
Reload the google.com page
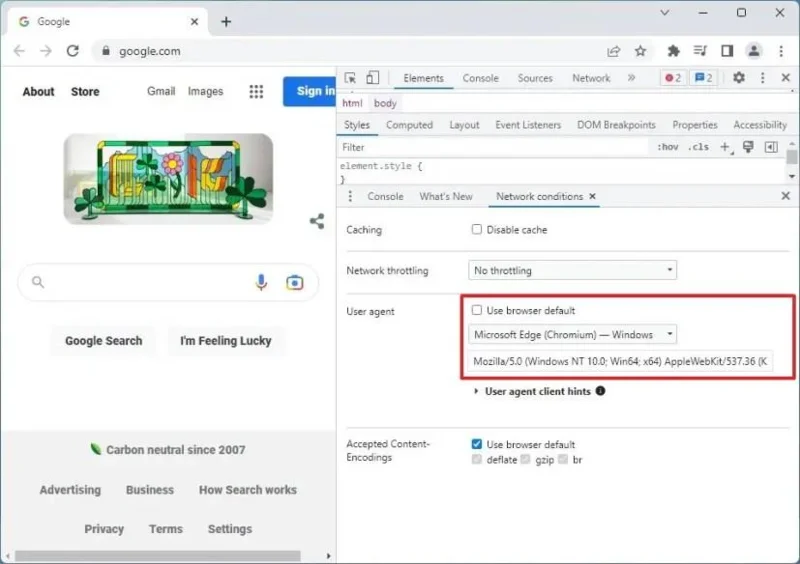[73, 51]
